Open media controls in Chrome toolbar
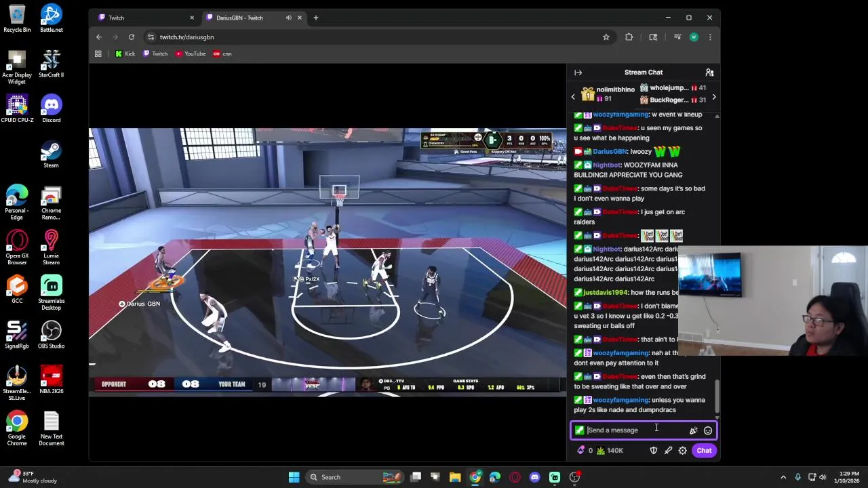The image size is (868, 488). point(677,37)
